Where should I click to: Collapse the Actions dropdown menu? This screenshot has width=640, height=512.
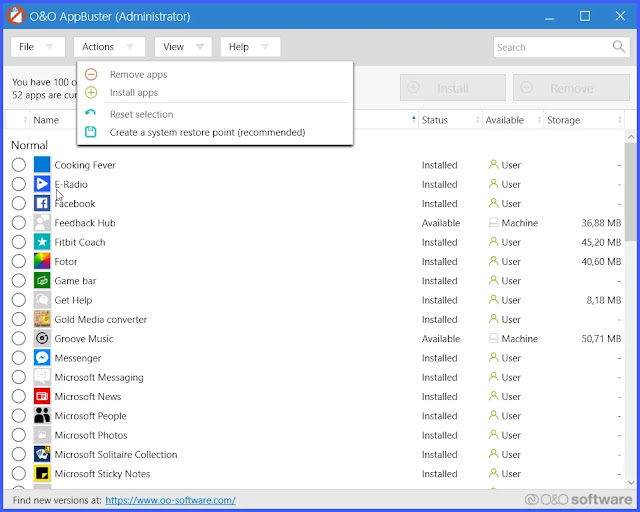point(109,47)
